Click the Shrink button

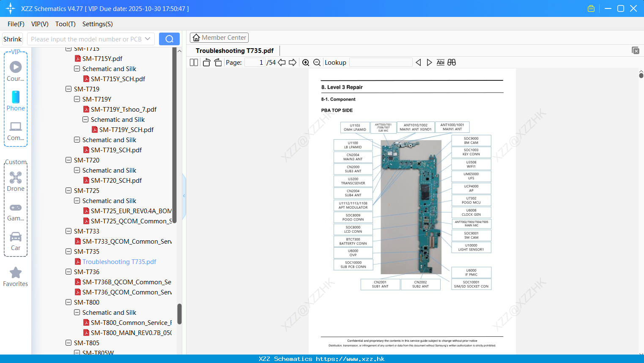pyautogui.click(x=13, y=39)
